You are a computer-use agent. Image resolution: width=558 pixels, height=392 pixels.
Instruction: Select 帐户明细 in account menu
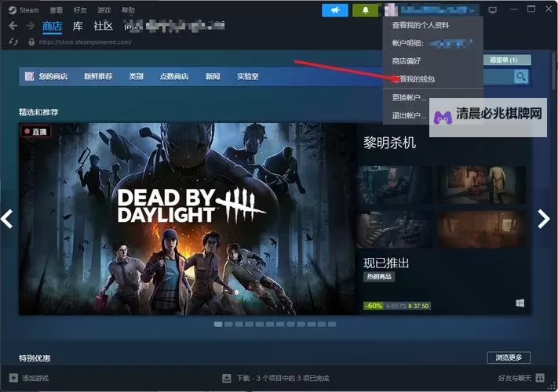(x=432, y=43)
